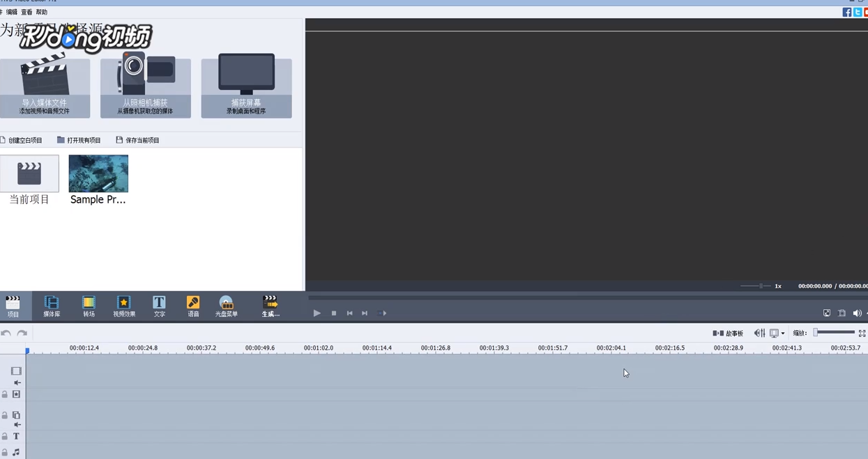Lock the video overlay track

tap(5, 416)
